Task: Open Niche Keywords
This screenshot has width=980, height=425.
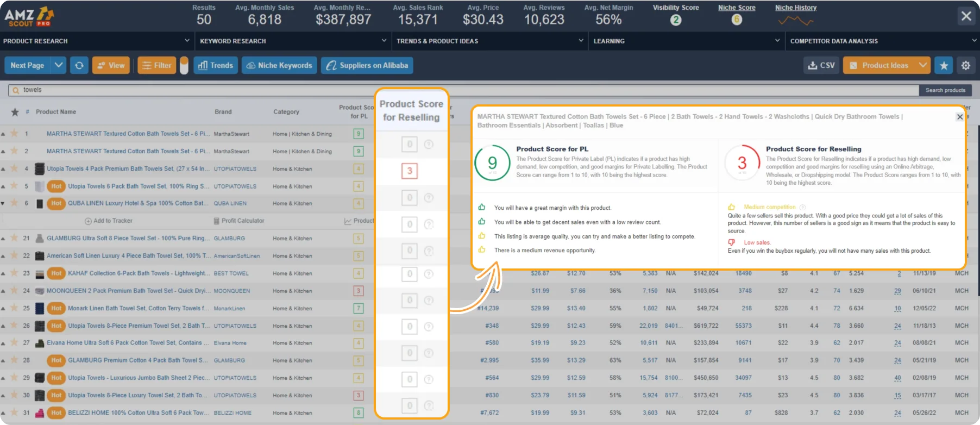Action: [279, 65]
